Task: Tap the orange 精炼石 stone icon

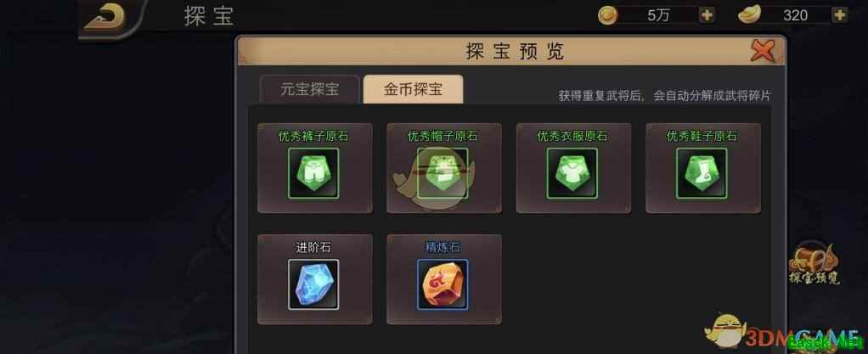Action: point(442,284)
